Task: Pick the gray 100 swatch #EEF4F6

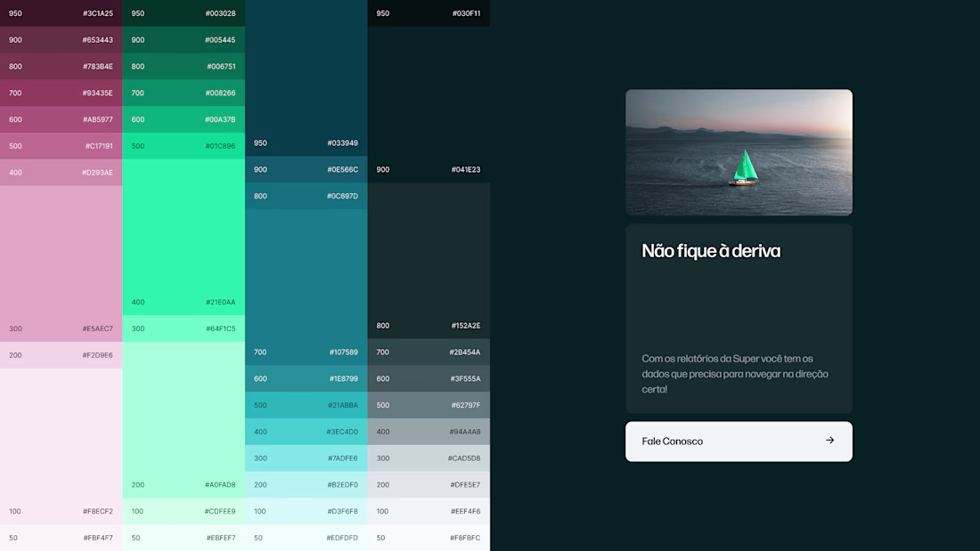Action: click(x=429, y=511)
